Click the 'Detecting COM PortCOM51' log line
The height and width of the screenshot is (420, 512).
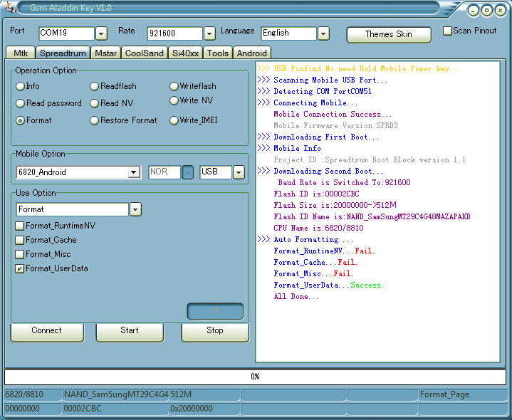323,91
